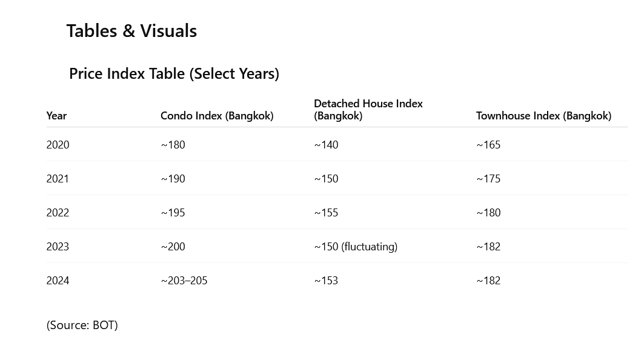The image size is (644, 337).
Task: Click the ~180 condo value for 2020
Action: [173, 145]
